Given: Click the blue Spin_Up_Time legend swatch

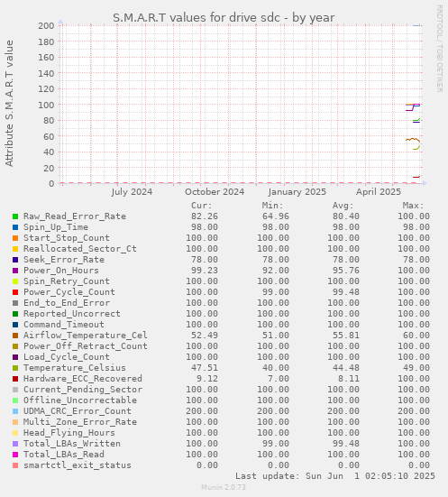Looking at the screenshot, I should tap(15, 227).
